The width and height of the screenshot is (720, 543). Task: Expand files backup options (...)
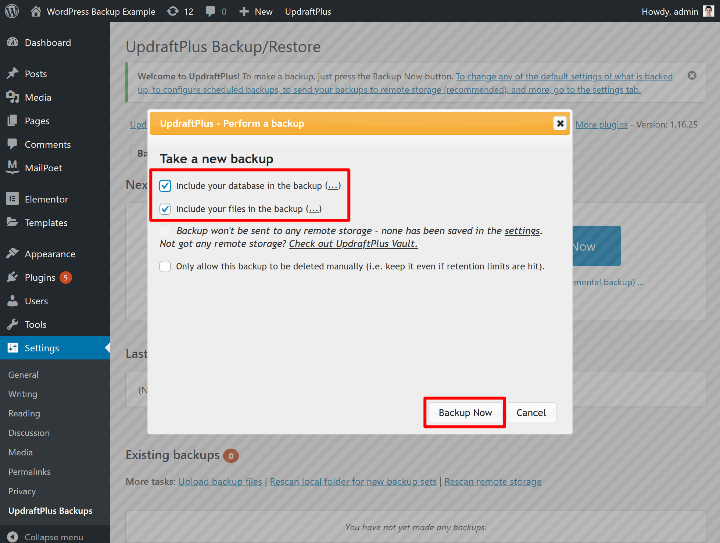tap(314, 209)
